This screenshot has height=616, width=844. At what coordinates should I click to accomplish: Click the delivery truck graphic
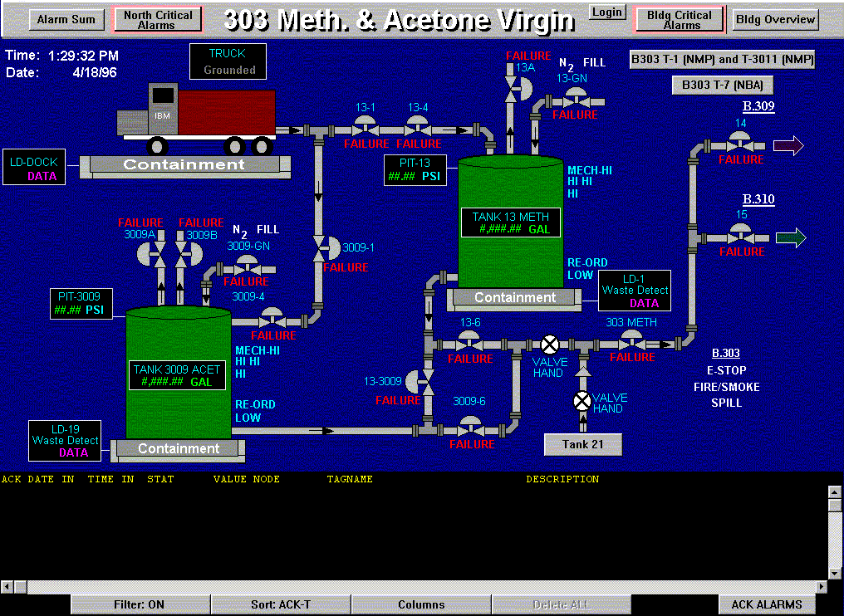(x=199, y=116)
